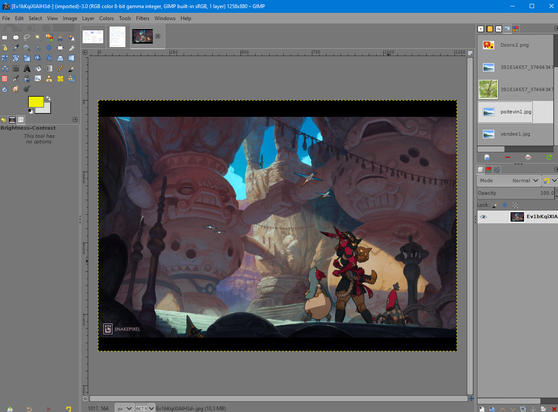Open the Filters menu
Viewport: 558px width, 412px height.
142,18
